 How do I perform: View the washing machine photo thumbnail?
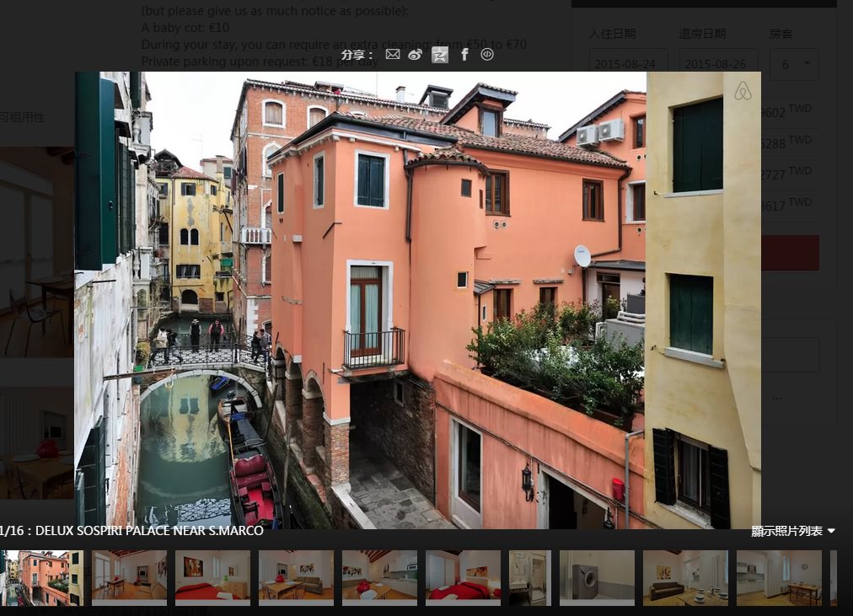(597, 577)
